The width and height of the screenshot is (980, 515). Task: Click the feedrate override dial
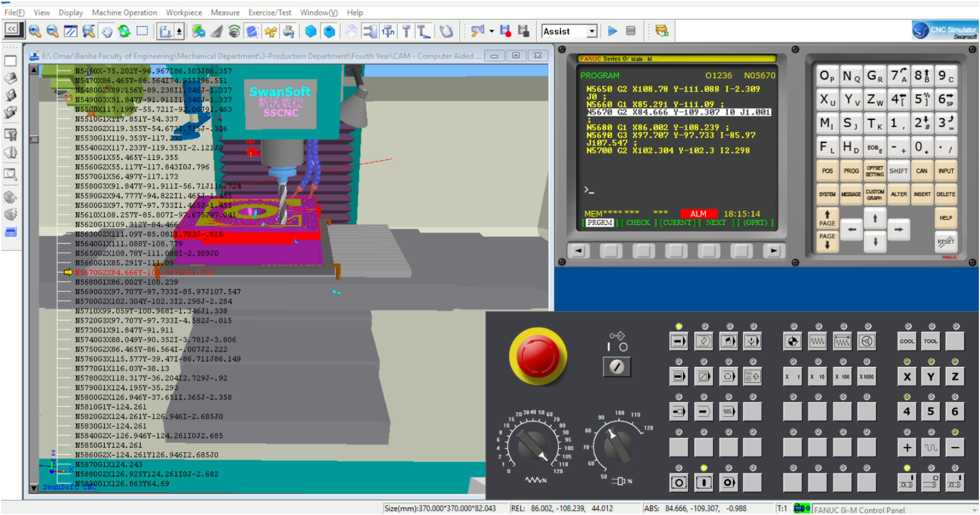[x=534, y=446]
